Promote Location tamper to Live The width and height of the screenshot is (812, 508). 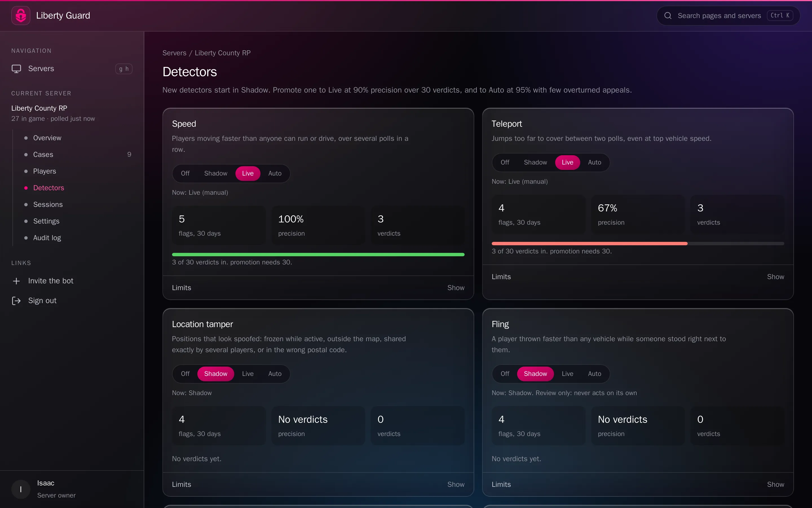click(x=248, y=374)
